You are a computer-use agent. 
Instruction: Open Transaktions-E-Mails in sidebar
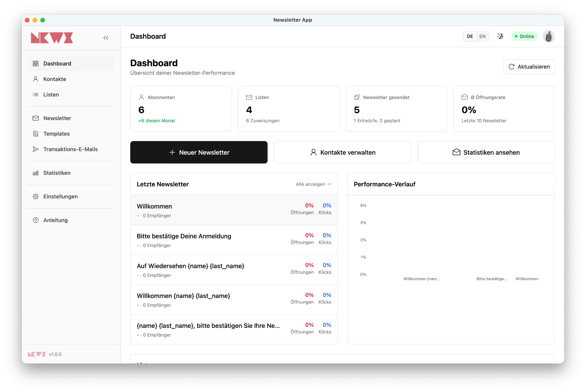[70, 149]
